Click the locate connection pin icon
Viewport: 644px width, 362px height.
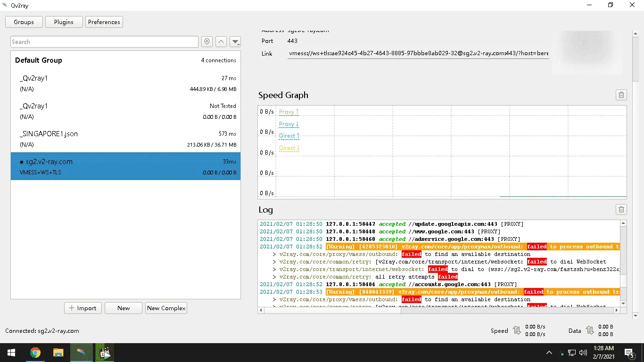click(x=207, y=41)
